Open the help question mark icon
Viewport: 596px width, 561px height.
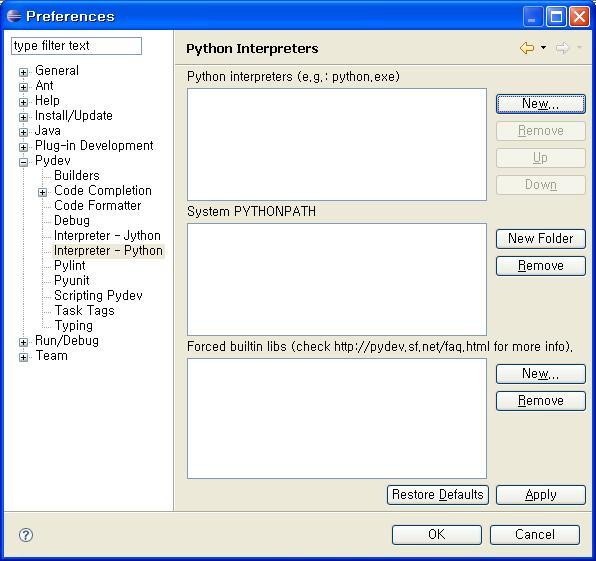tap(26, 535)
